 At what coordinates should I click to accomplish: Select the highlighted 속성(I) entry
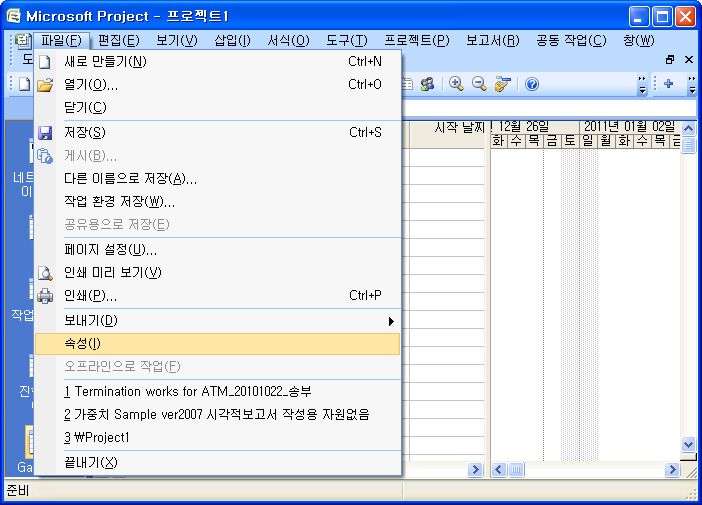coord(218,344)
